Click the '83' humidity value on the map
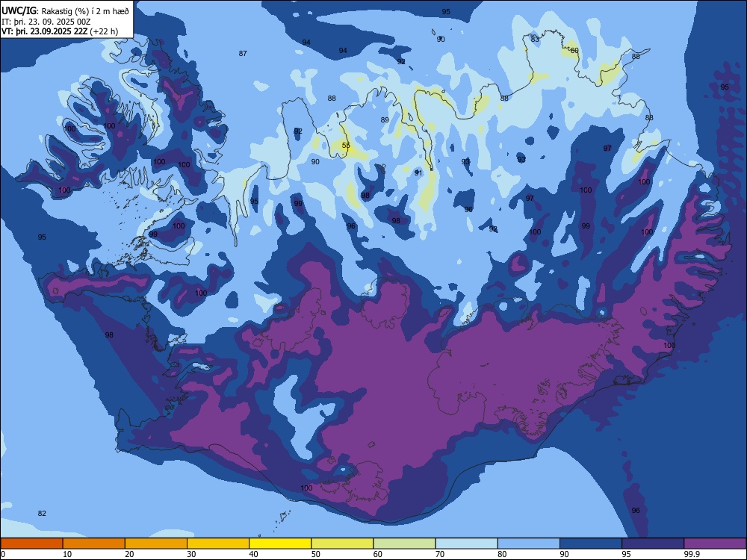The height and width of the screenshot is (560, 747). (535, 39)
